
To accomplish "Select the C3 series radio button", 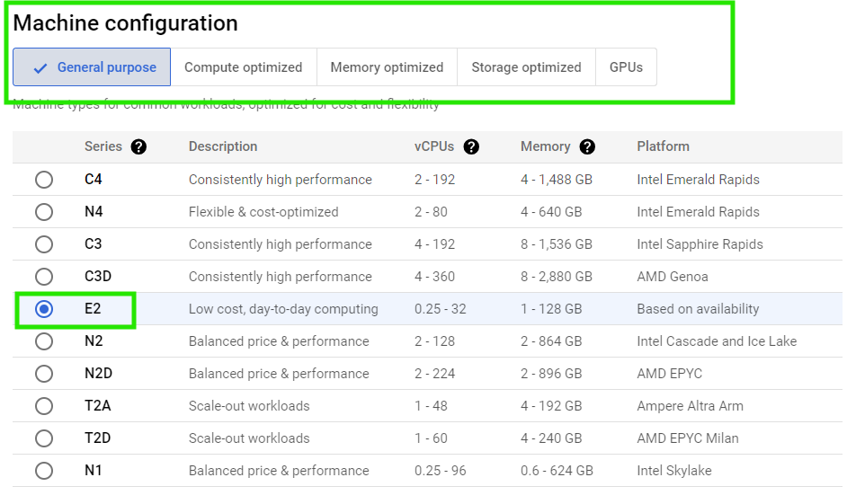I will click(44, 244).
